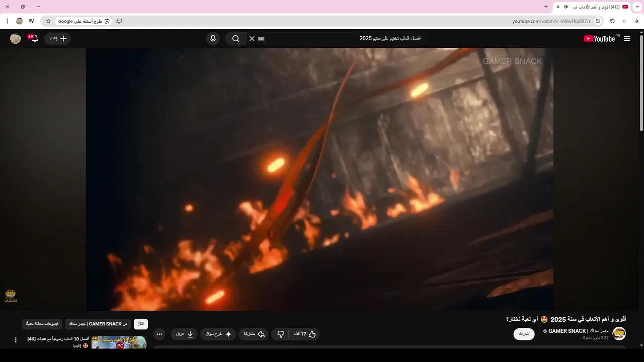Bookmark this page with the star
This screenshot has height=362, width=644.
pos(48,21)
